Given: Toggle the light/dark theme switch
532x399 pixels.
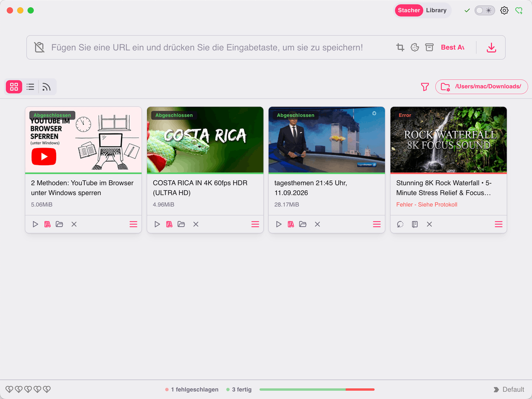Looking at the screenshot, I should pyautogui.click(x=484, y=10).
